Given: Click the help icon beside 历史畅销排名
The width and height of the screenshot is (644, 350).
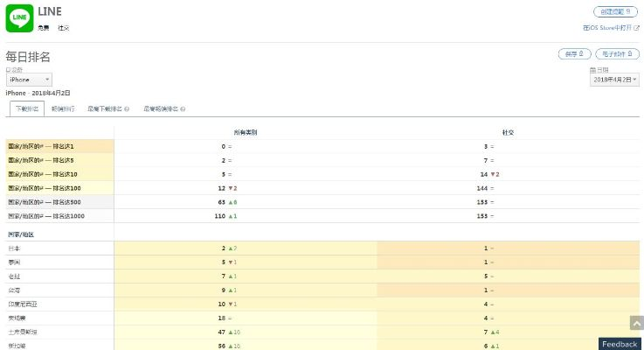Looking at the screenshot, I should pyautogui.click(x=184, y=109).
